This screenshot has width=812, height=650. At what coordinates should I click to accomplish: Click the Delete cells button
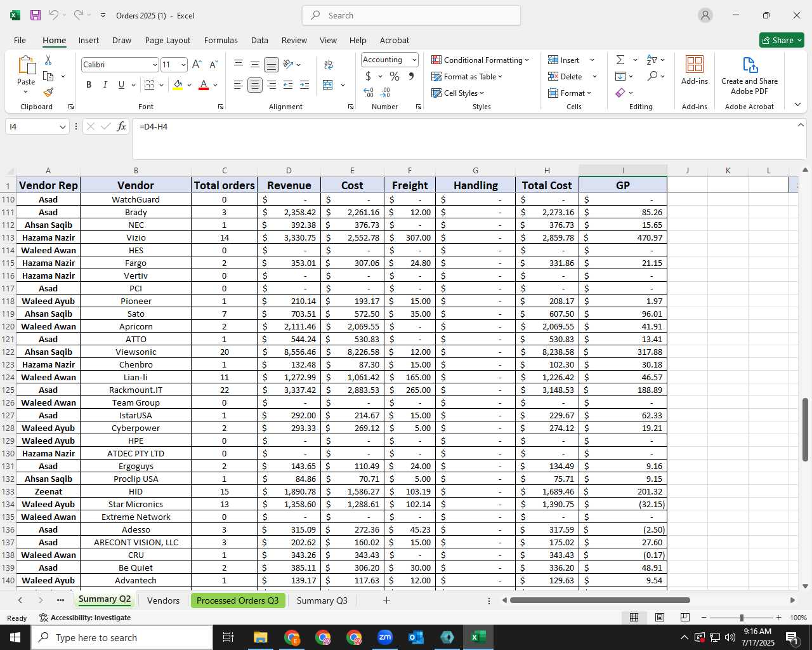(565, 76)
